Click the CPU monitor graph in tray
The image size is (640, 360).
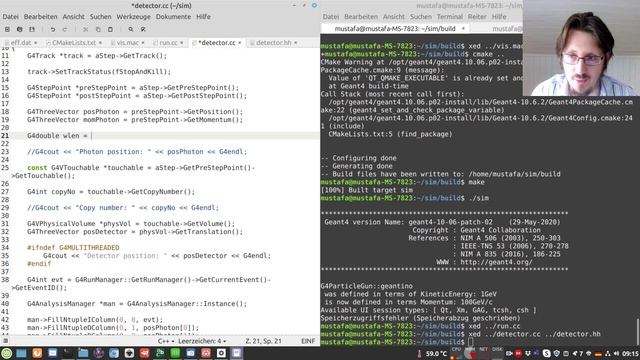(x=456, y=353)
